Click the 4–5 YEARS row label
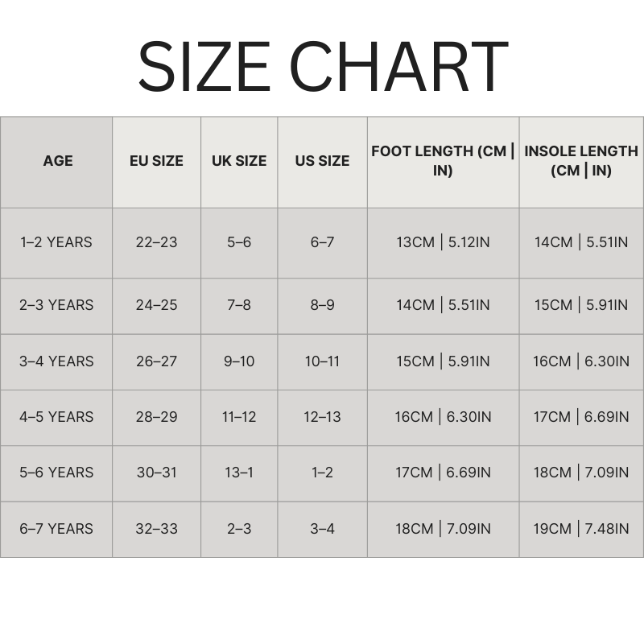 pos(56,417)
